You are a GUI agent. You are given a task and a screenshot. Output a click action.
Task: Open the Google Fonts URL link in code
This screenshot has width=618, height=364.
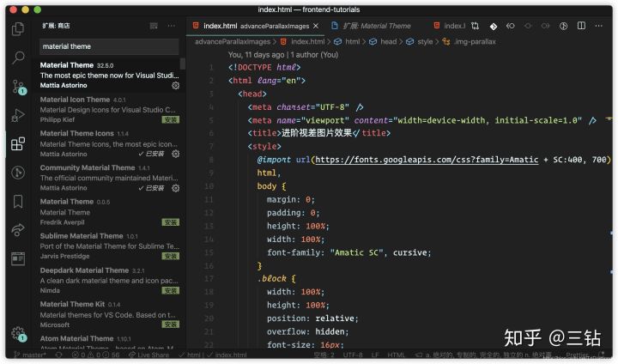[427, 160]
